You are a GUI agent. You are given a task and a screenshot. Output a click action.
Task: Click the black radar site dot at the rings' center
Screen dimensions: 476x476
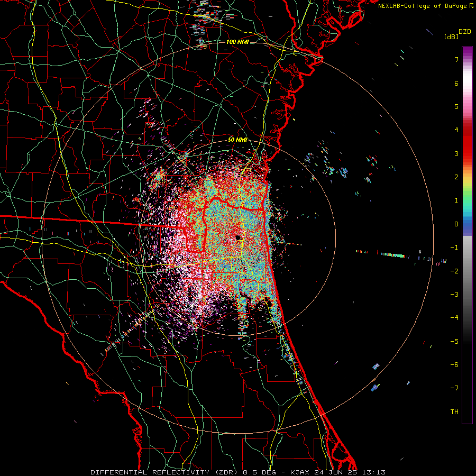click(x=238, y=237)
